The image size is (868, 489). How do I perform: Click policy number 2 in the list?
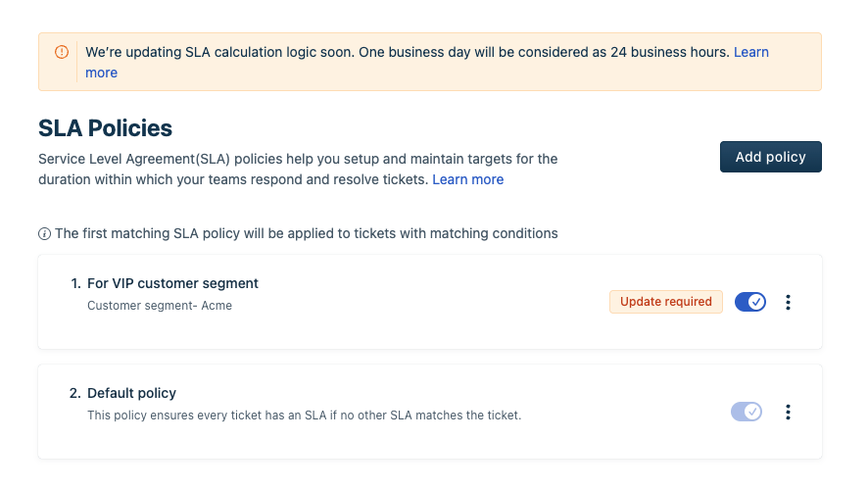[x=74, y=393]
